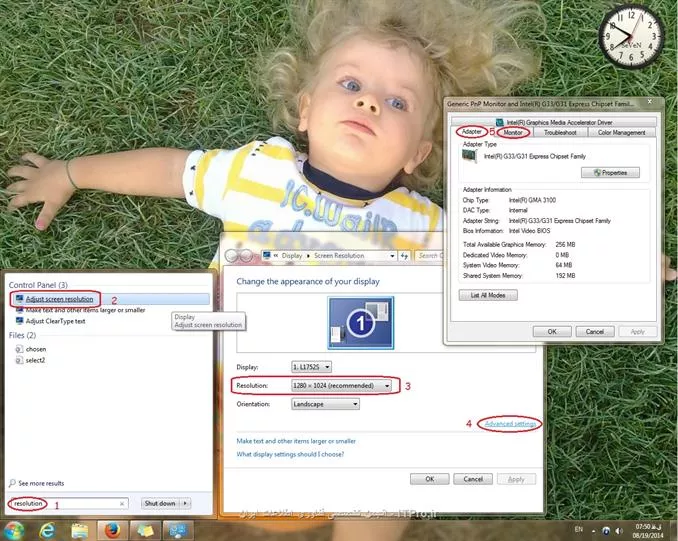Click OK in Screen Resolution window
Image resolution: width=678 pixels, height=541 pixels.
430,479
